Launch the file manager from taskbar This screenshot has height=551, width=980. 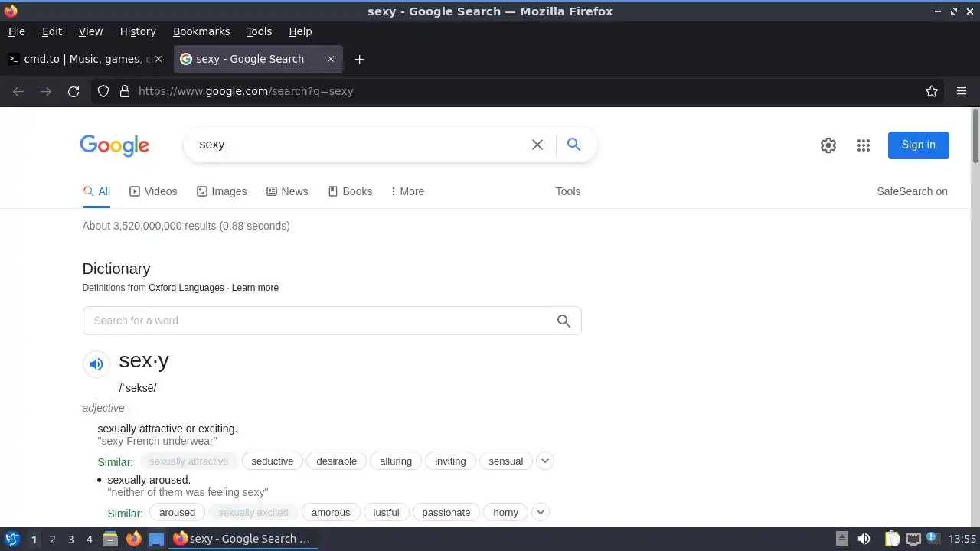(110, 539)
